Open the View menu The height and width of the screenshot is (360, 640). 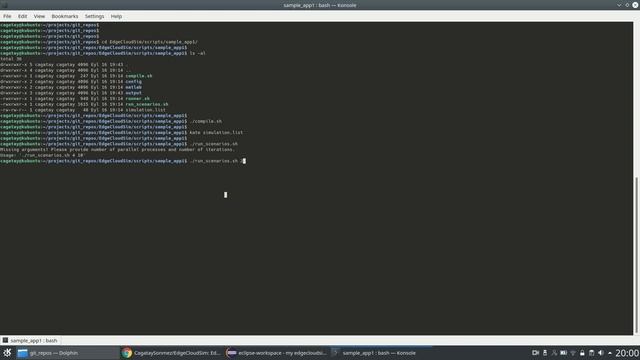(x=39, y=16)
